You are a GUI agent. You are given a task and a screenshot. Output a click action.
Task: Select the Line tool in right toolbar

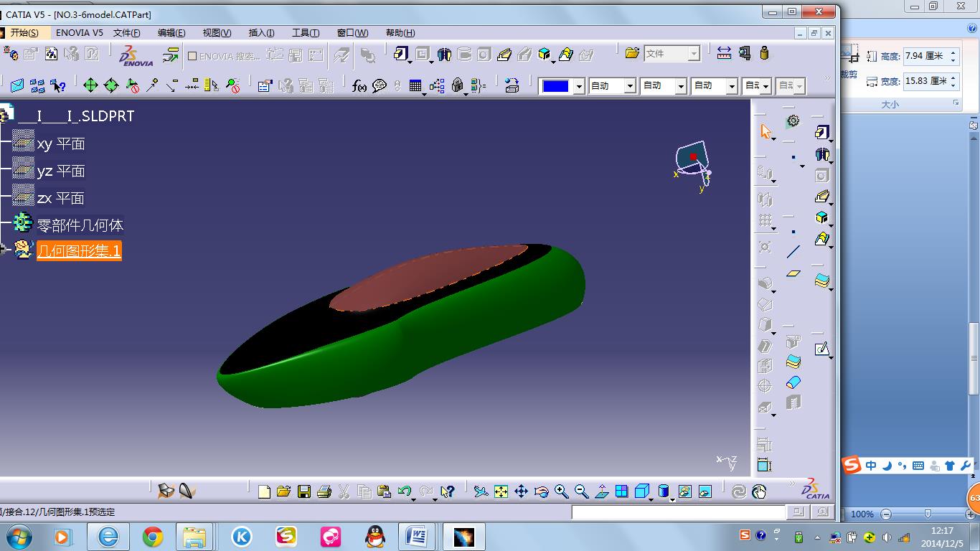point(793,252)
